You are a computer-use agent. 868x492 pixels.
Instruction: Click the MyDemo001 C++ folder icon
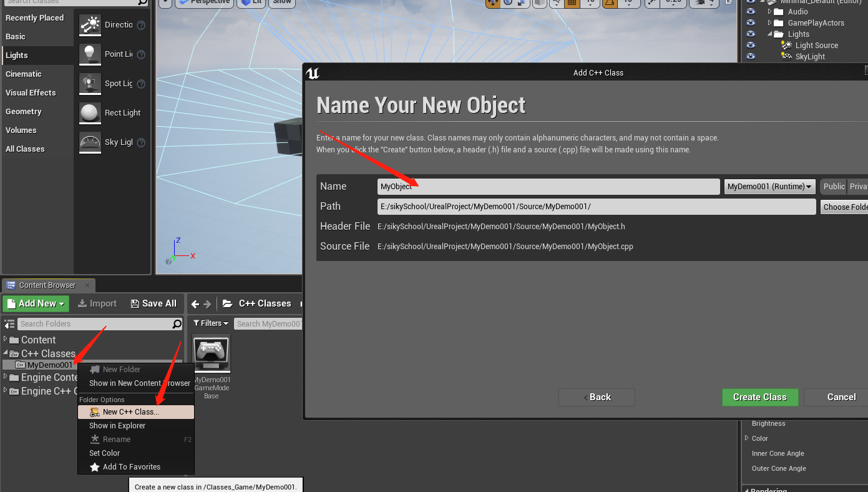(x=20, y=365)
